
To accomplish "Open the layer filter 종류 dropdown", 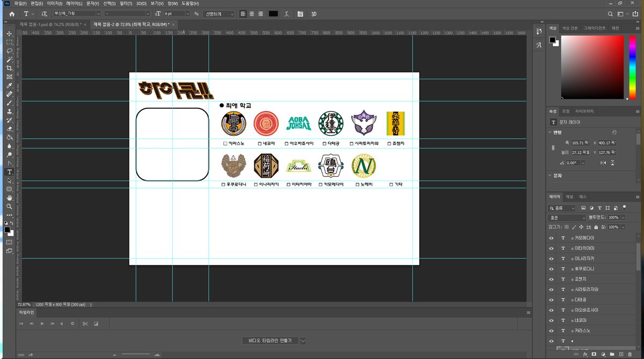I will [x=562, y=208].
